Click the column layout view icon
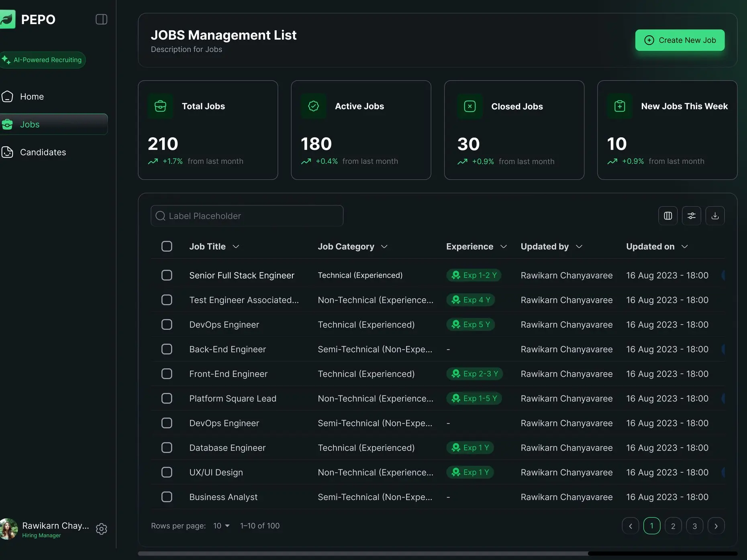747x560 pixels. pos(667,216)
